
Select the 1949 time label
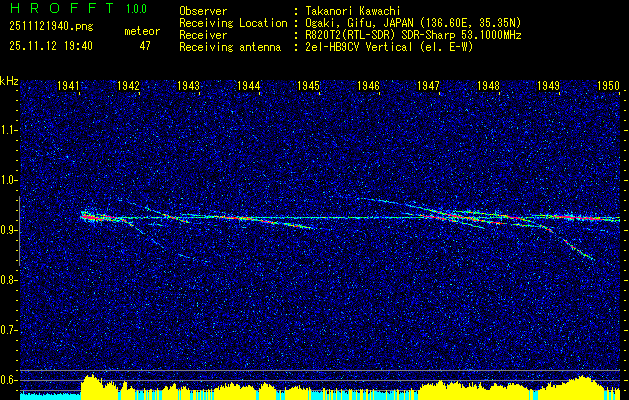coord(548,85)
